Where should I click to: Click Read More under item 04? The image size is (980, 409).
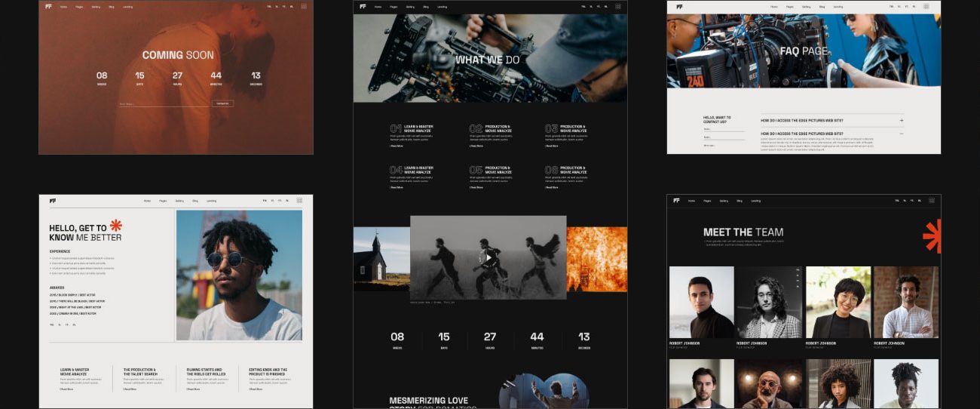(396, 187)
